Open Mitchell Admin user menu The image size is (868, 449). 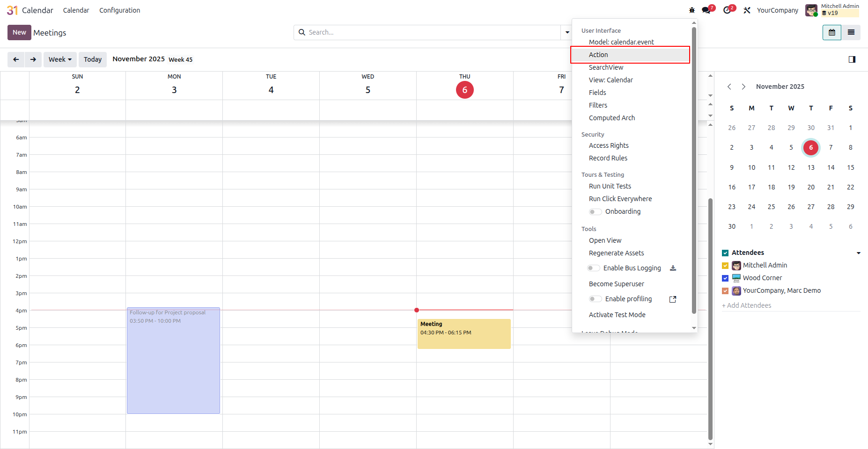832,10
